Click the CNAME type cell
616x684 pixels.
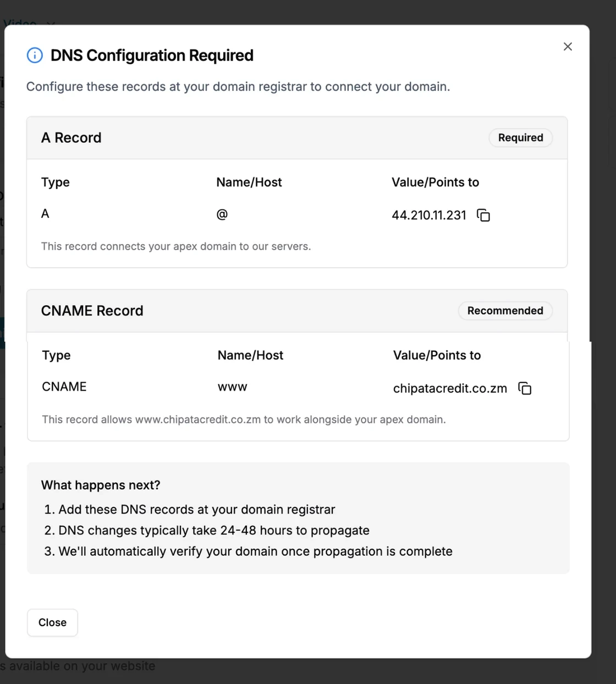(64, 387)
